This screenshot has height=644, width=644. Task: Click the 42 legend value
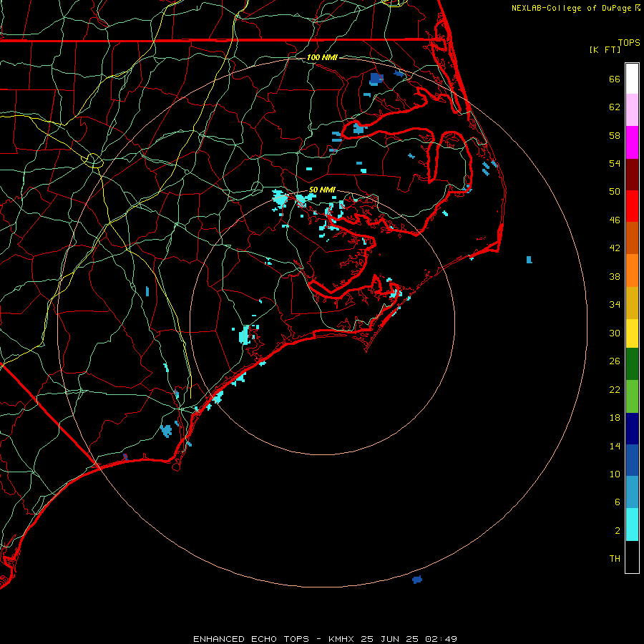pos(615,248)
